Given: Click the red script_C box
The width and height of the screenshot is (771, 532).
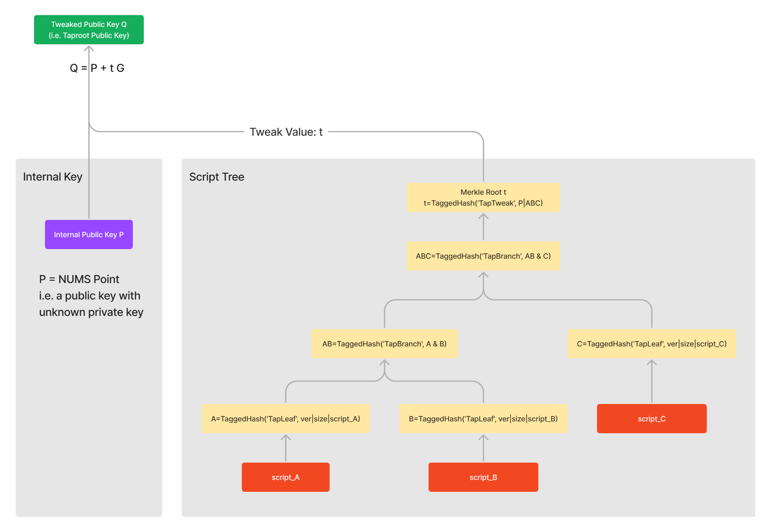Looking at the screenshot, I should (x=651, y=419).
